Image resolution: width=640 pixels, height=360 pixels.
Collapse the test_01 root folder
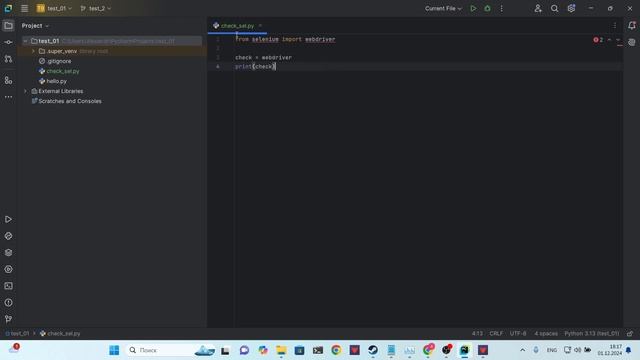(25, 41)
